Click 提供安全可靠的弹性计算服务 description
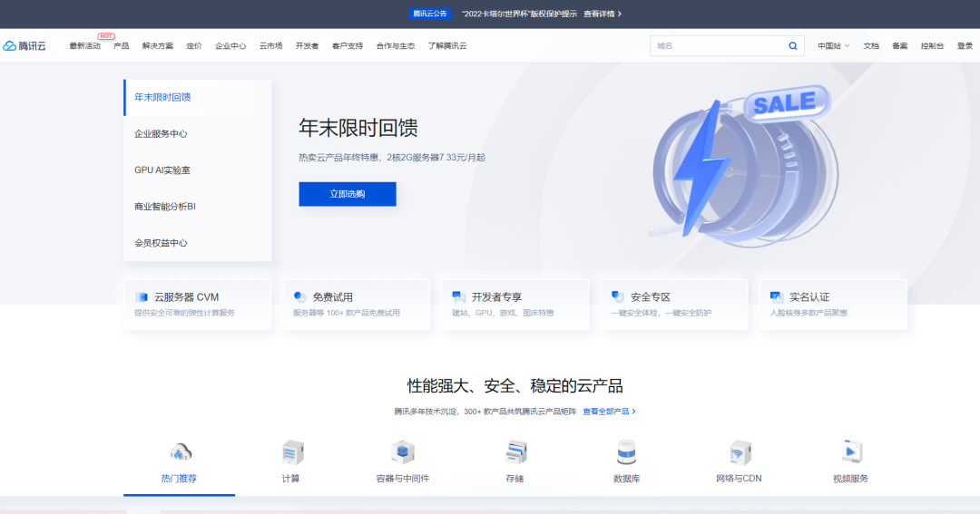 [184, 313]
